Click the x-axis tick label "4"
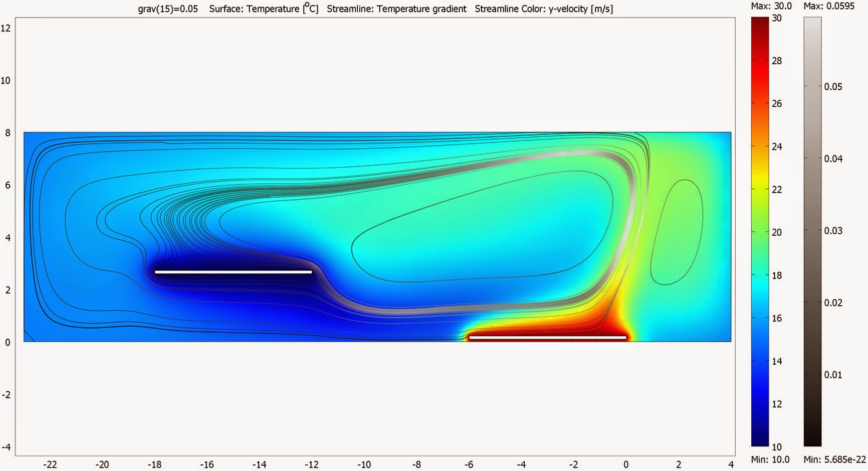The height and width of the screenshot is (471, 868). point(731,464)
